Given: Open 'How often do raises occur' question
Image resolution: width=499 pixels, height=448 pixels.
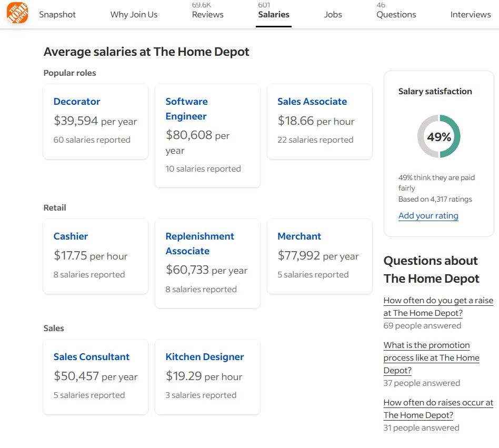Looking at the screenshot, I should [438, 409].
